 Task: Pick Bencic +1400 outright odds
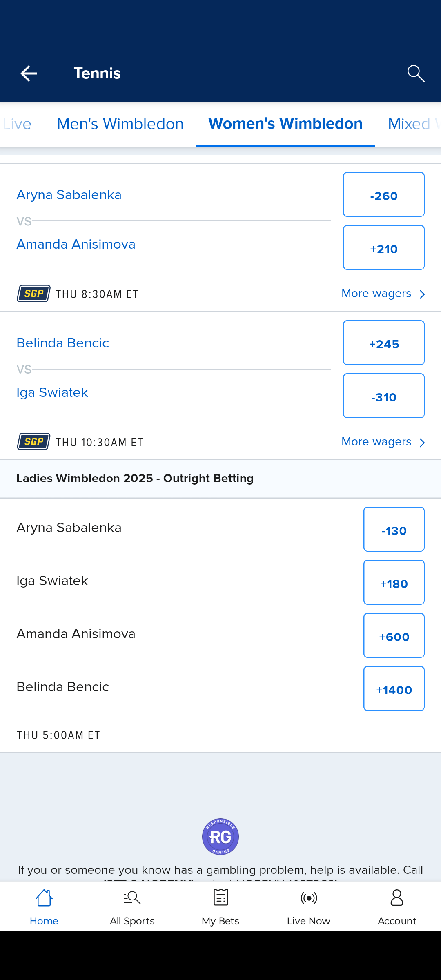click(394, 689)
